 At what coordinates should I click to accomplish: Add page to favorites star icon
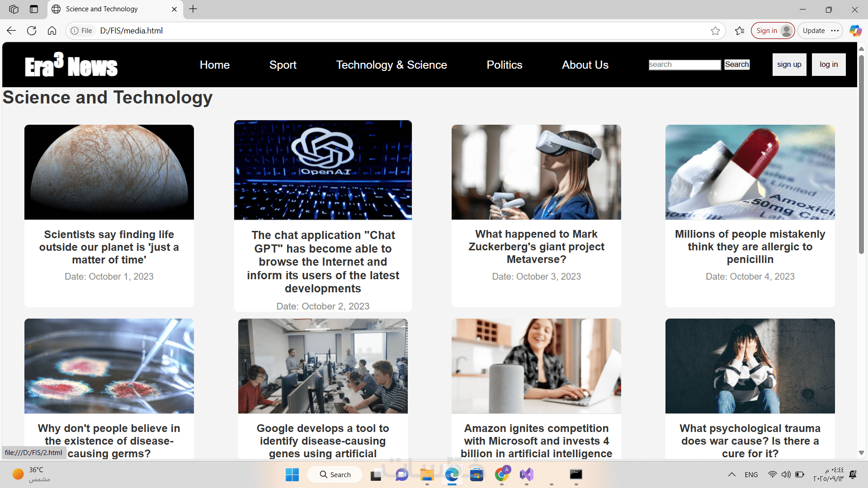[715, 31]
